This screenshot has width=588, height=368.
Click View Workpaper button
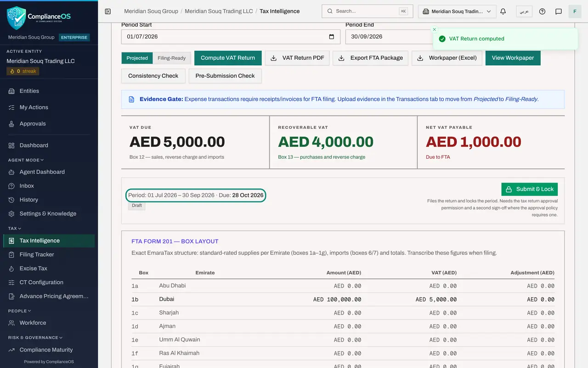(x=513, y=58)
